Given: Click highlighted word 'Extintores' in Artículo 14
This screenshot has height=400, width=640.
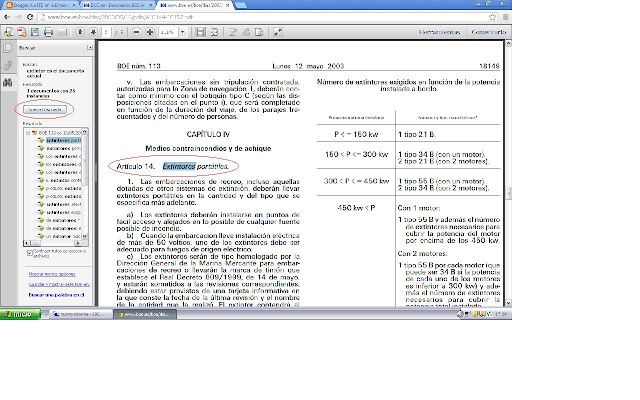Looking at the screenshot, I should [x=179, y=167].
